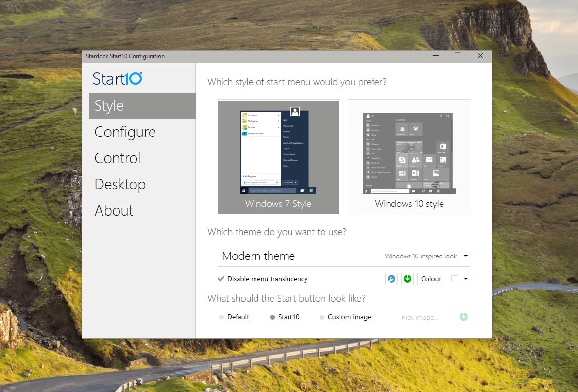Choose the Windows 10 style thumbnail
The image size is (578, 392).
pos(409,157)
